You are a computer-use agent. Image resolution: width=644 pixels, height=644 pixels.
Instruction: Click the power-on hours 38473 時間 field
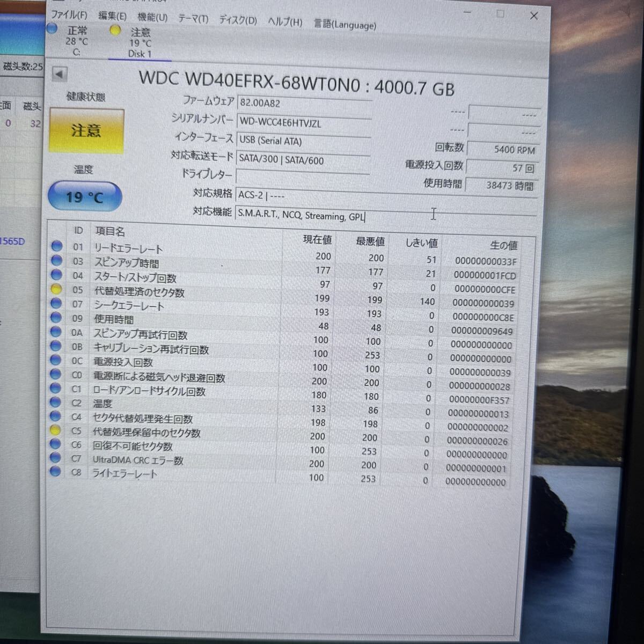coord(501,186)
